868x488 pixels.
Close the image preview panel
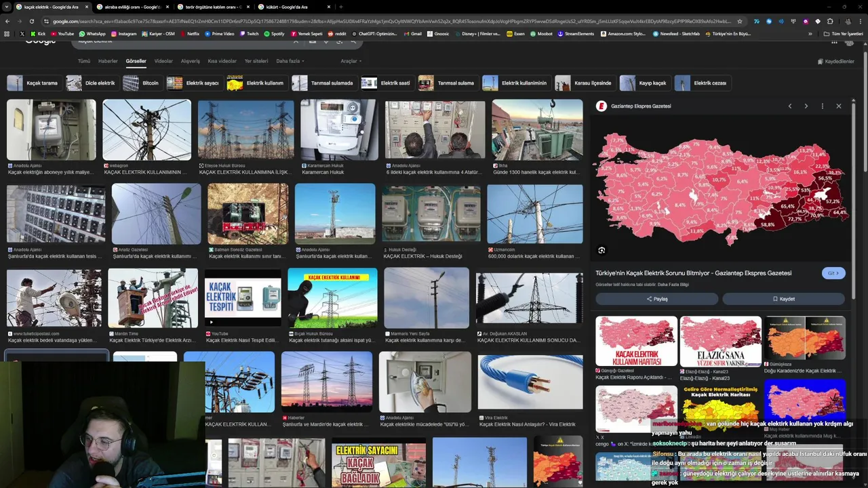[x=838, y=106]
